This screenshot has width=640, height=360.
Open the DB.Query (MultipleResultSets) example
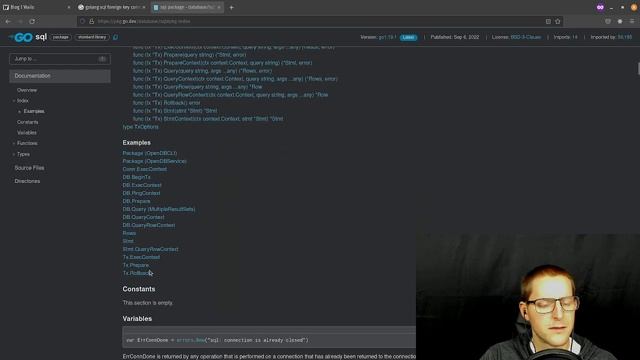(159, 209)
